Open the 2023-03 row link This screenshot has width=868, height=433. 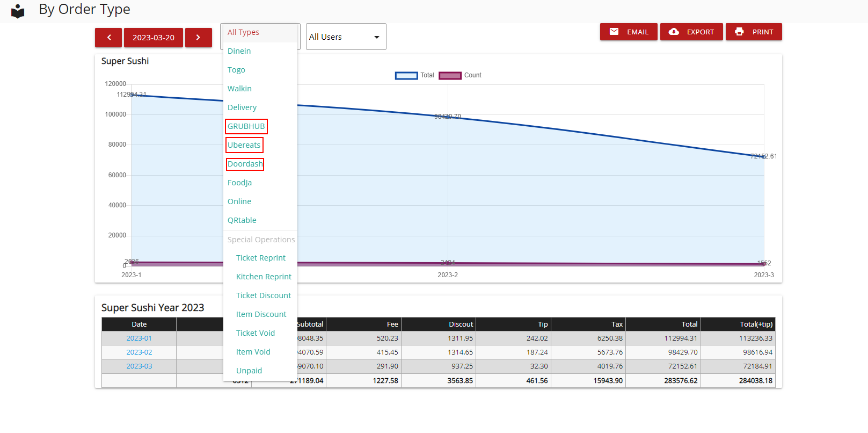(x=139, y=366)
